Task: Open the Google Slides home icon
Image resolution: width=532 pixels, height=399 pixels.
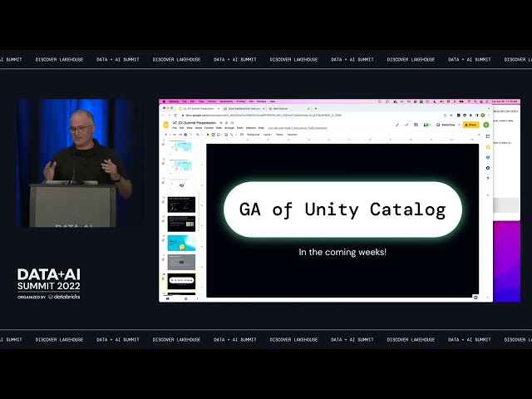Action: (x=165, y=125)
